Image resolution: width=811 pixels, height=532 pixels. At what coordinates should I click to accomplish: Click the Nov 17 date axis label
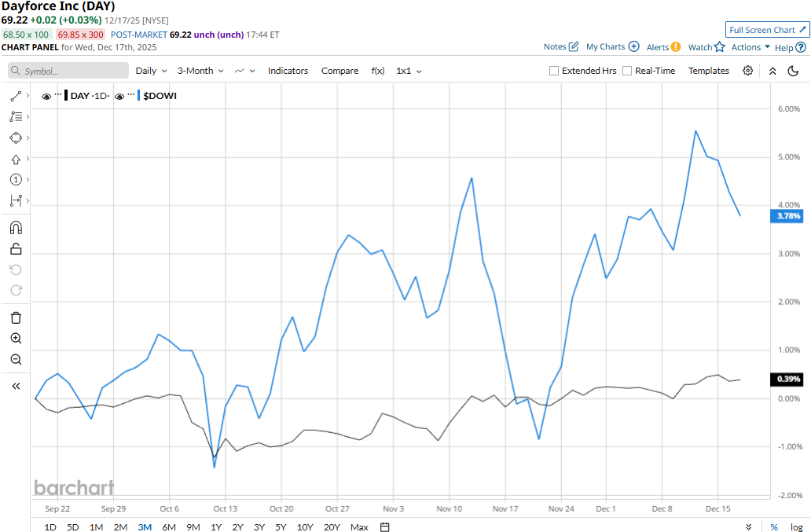coord(505,508)
